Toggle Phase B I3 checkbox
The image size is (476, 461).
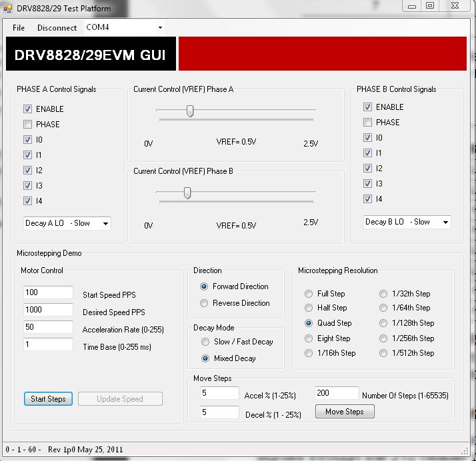[x=367, y=183]
